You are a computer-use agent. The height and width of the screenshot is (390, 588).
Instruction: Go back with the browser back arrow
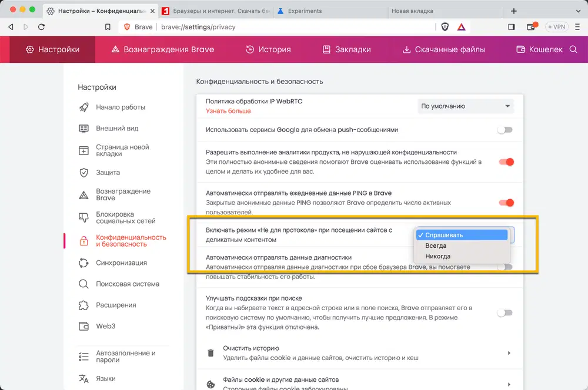[x=11, y=27]
